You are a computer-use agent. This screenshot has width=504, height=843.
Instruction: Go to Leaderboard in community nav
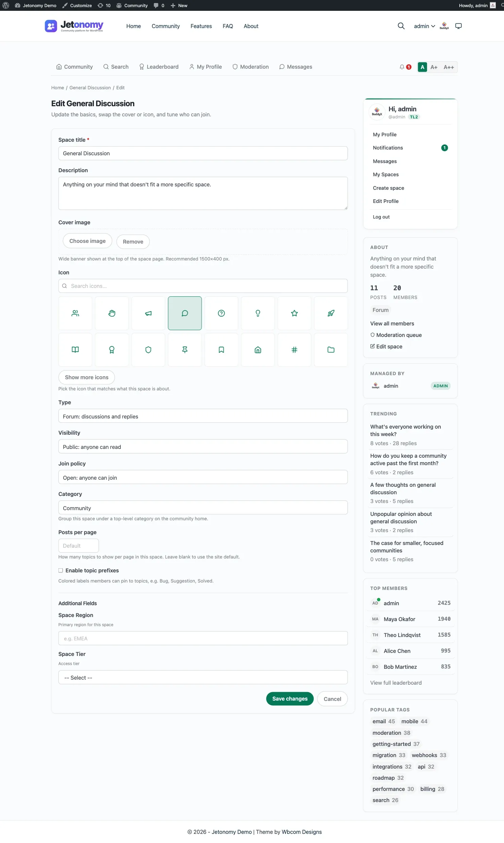tap(159, 67)
